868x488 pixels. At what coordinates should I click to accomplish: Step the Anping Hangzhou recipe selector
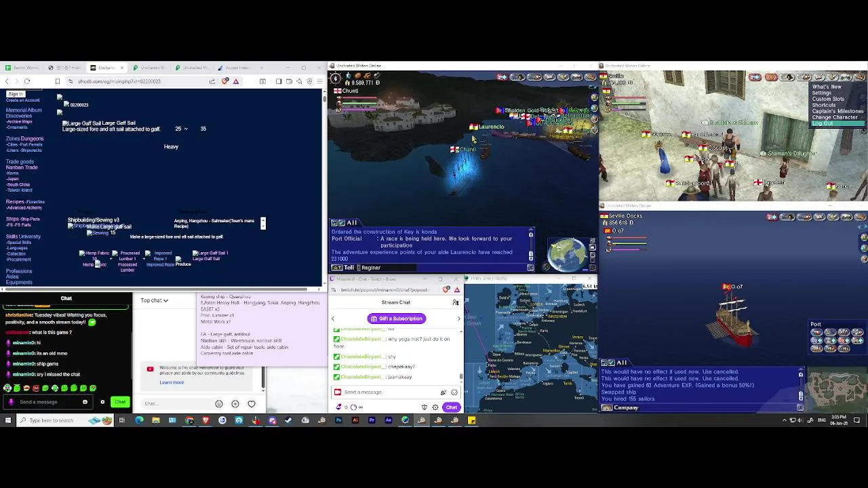coord(263,223)
